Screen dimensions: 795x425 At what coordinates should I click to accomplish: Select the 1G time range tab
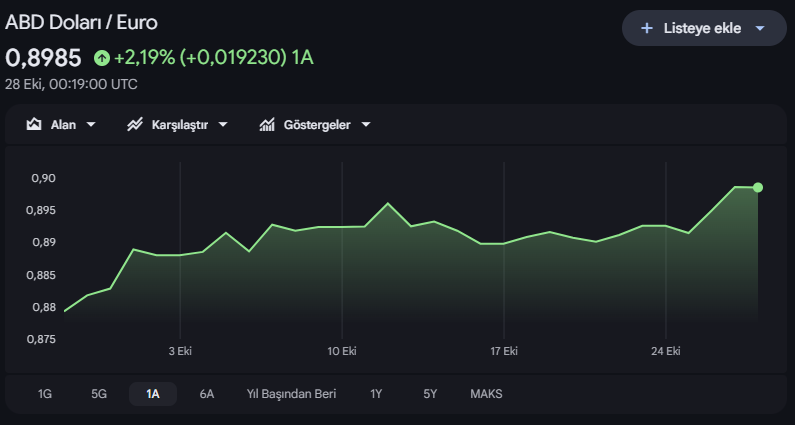45,394
